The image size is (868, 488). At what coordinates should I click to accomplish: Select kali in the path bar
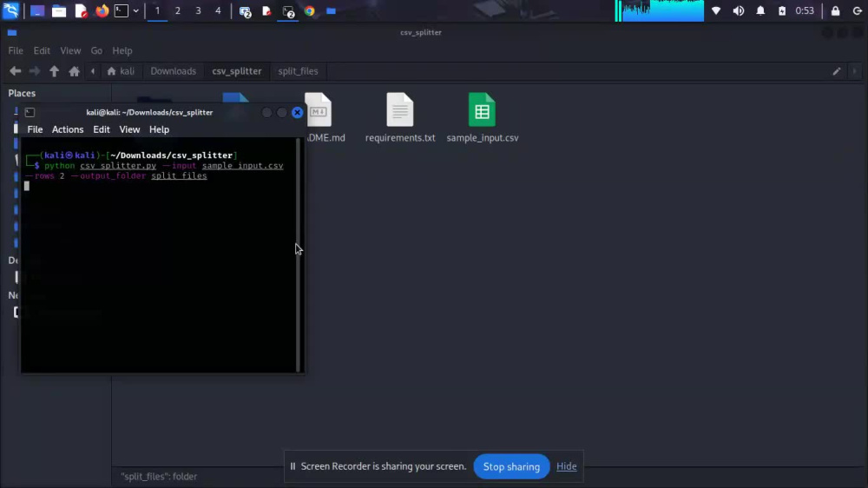pos(121,71)
